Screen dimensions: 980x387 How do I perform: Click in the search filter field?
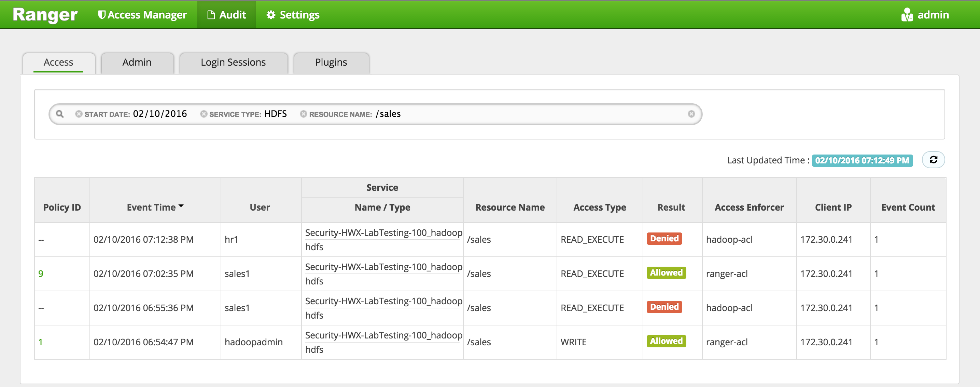point(533,114)
